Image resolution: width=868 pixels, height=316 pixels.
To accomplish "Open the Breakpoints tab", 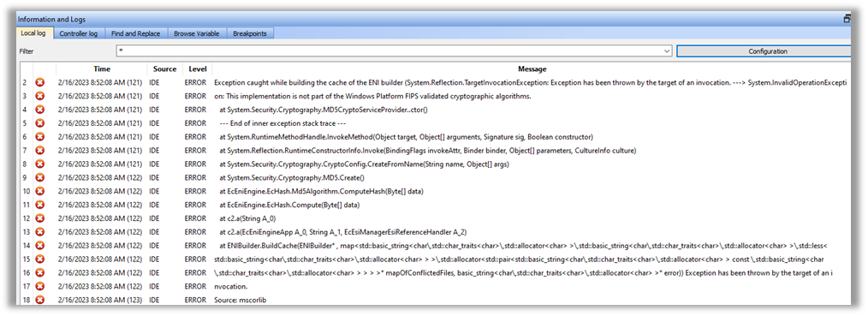I will pyautogui.click(x=250, y=33).
